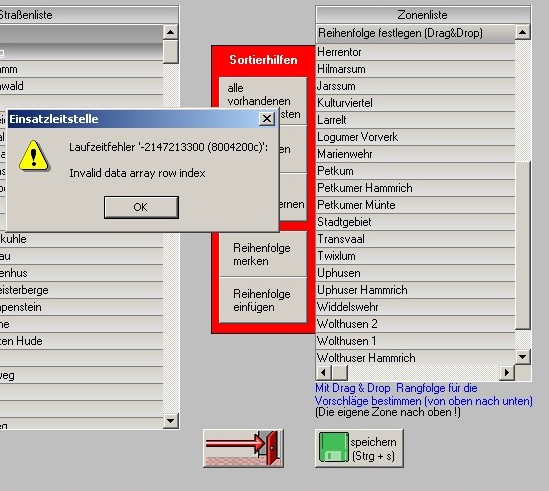The height and width of the screenshot is (491, 549).
Task: Click the Zonenliste vertical scrollbar thumb
Action: [x=523, y=245]
